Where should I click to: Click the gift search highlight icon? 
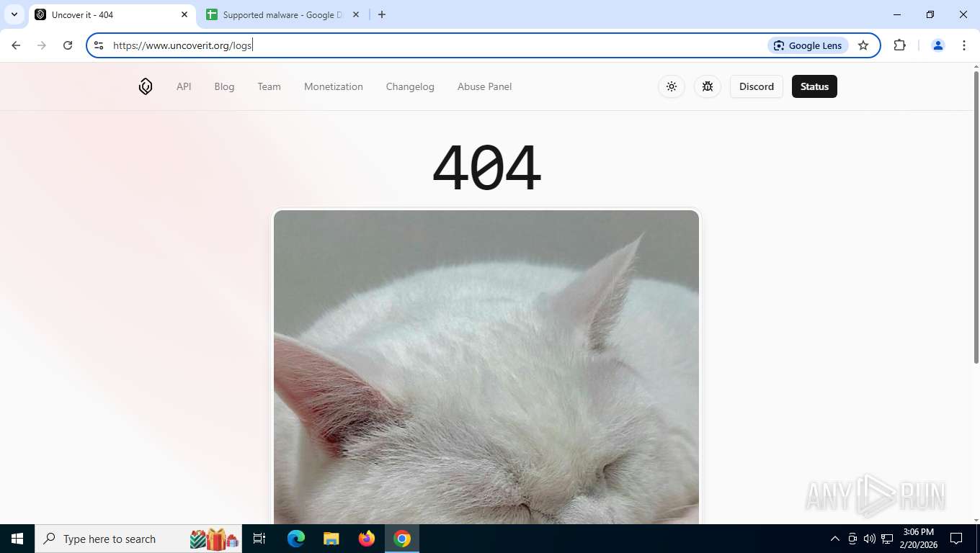point(214,539)
